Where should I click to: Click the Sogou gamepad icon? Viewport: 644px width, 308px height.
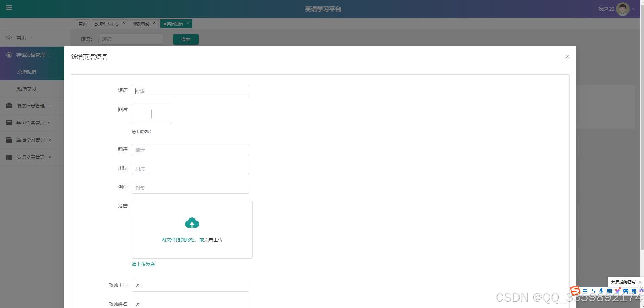pyautogui.click(x=625, y=291)
